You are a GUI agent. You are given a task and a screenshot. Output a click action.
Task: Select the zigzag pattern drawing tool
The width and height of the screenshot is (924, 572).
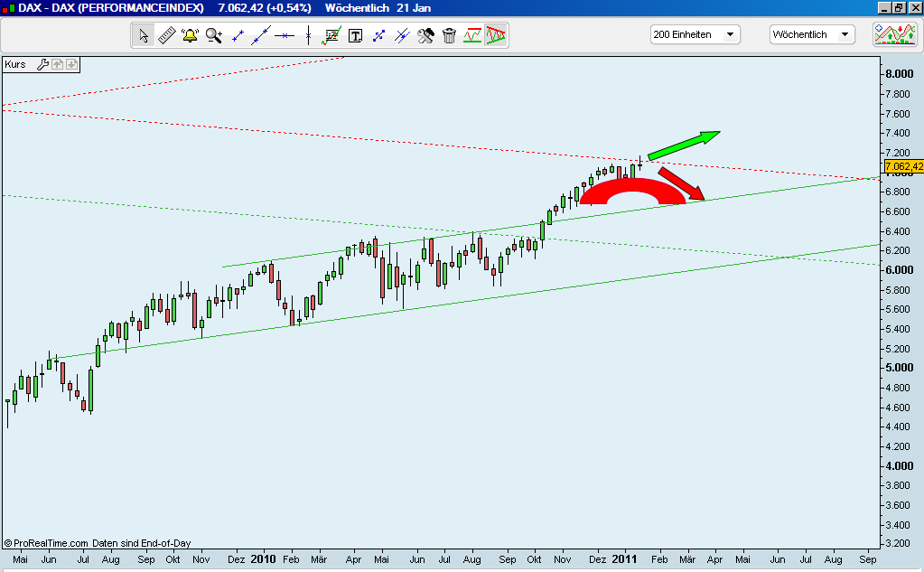[x=471, y=35]
